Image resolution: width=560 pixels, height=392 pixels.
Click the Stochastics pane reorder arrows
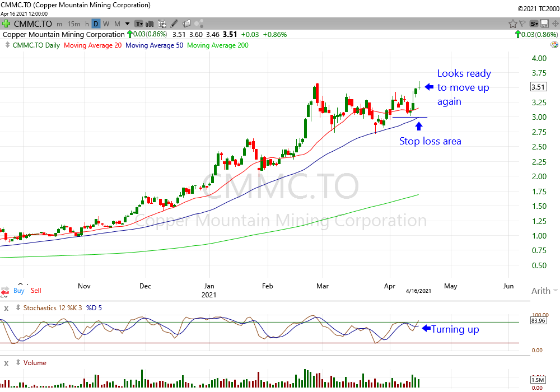point(18,307)
